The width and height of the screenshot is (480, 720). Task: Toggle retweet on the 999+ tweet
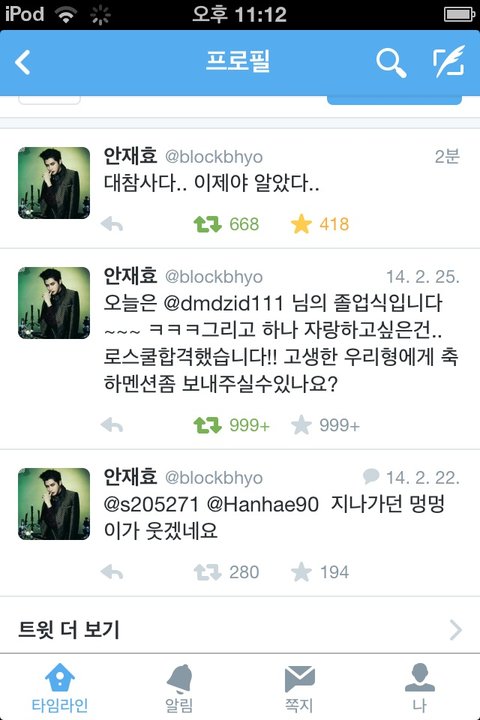point(208,425)
